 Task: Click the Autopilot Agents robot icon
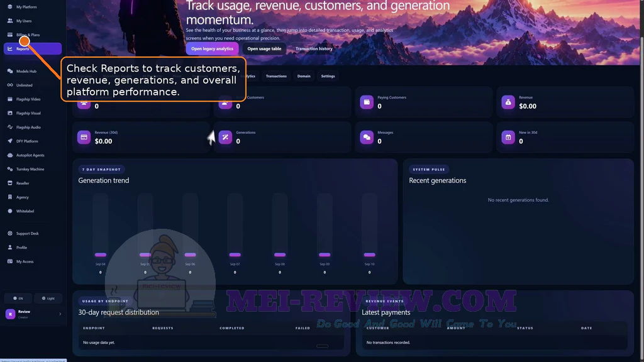(10, 155)
